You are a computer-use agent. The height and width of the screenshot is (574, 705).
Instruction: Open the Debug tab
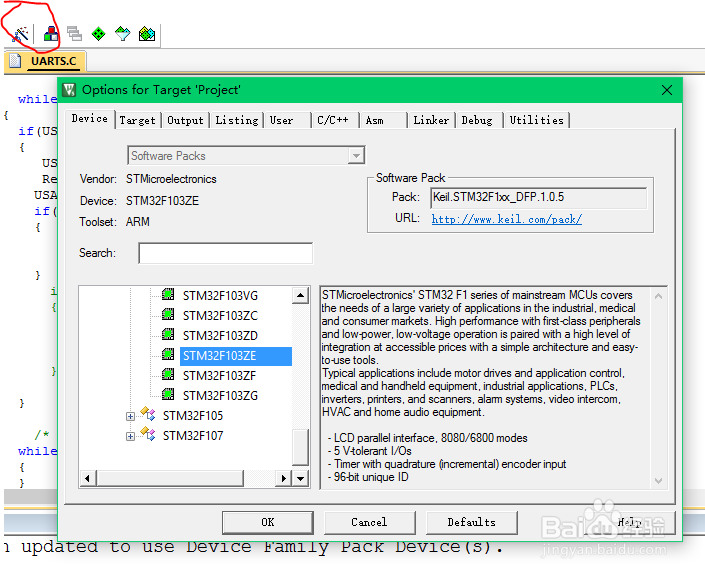pyautogui.click(x=477, y=120)
